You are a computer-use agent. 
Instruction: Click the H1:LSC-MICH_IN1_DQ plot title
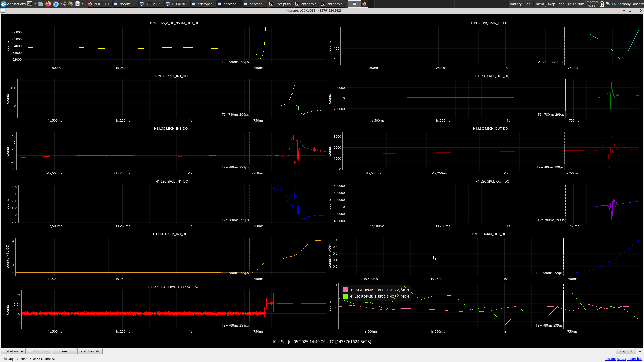[171, 128]
